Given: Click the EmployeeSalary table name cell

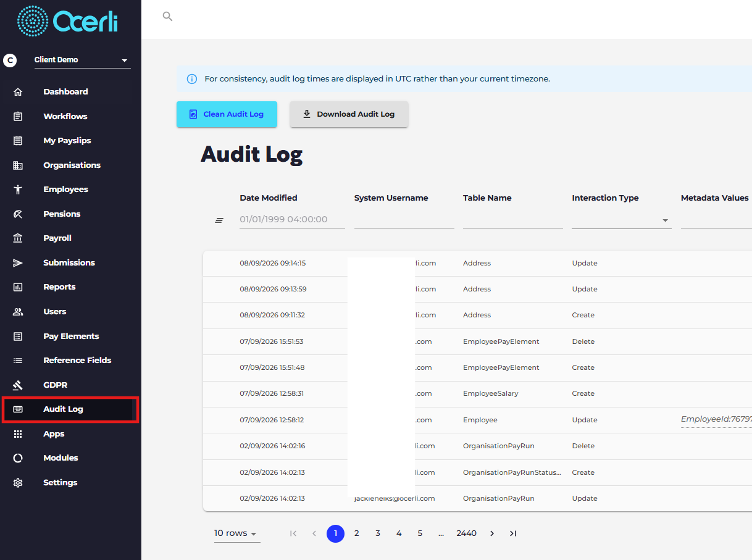Looking at the screenshot, I should 491,393.
